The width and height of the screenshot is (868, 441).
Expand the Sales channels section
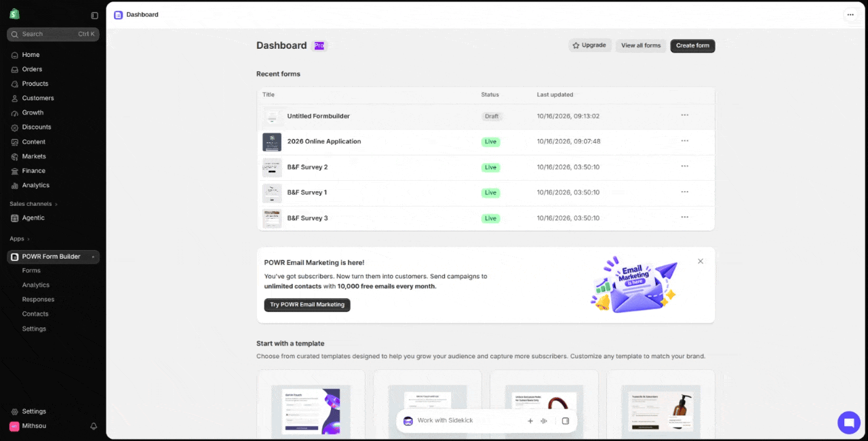point(34,204)
